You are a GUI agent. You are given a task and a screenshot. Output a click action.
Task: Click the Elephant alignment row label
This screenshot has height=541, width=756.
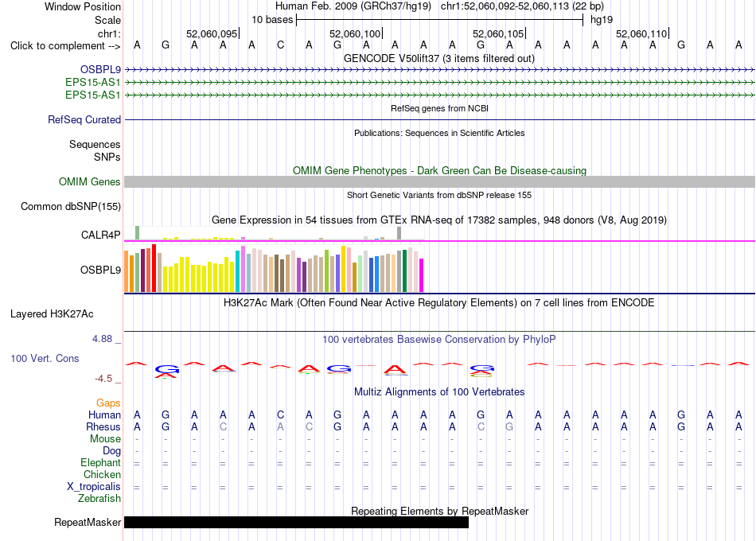coord(100,463)
